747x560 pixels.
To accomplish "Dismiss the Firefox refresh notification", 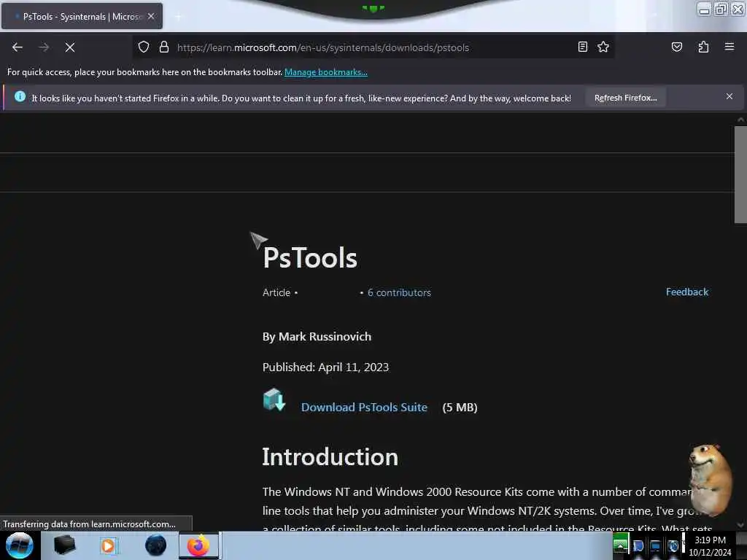I will click(729, 97).
